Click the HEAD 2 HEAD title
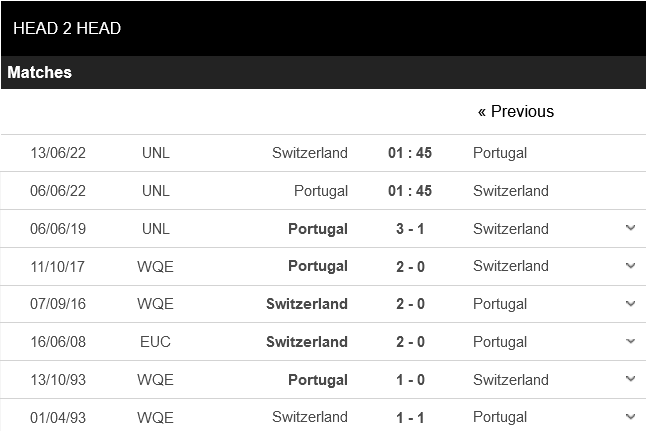Viewport: 646px width, 431px height. coord(67,28)
